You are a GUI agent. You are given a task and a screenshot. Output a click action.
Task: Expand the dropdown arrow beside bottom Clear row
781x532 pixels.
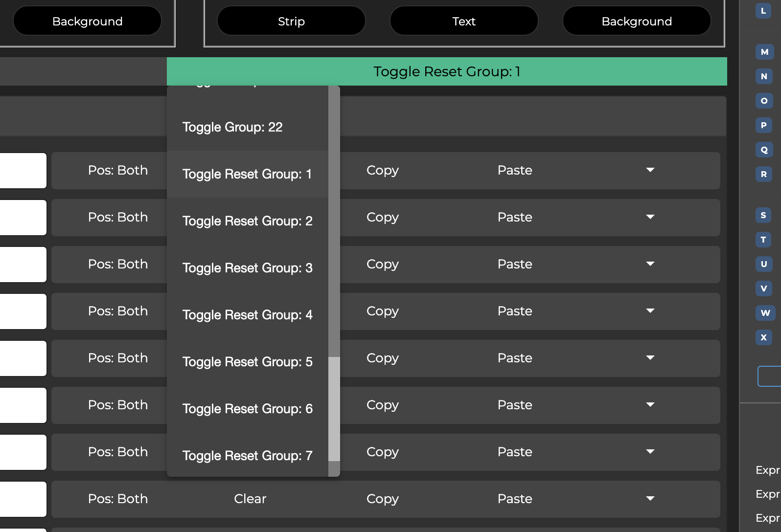click(x=650, y=499)
